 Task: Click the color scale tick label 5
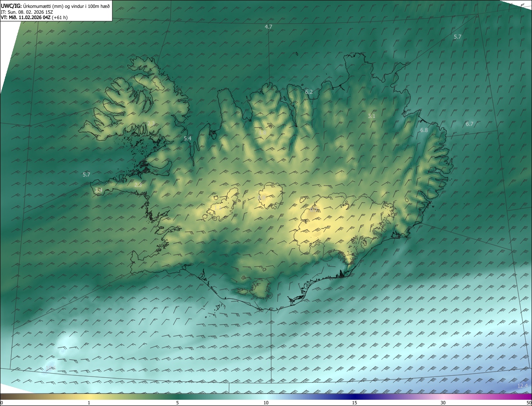tap(177, 403)
